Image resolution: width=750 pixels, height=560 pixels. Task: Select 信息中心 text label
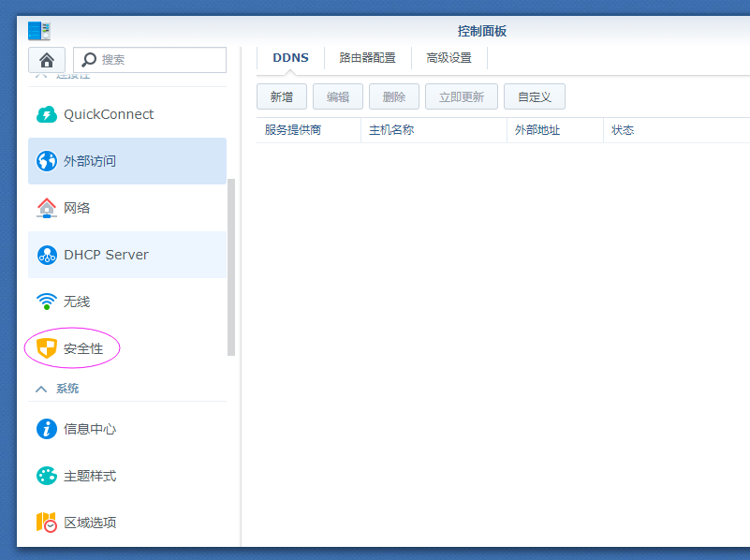(x=90, y=429)
